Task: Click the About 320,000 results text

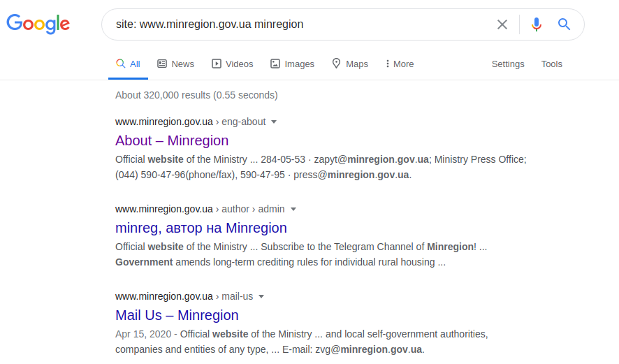Action: (x=196, y=95)
